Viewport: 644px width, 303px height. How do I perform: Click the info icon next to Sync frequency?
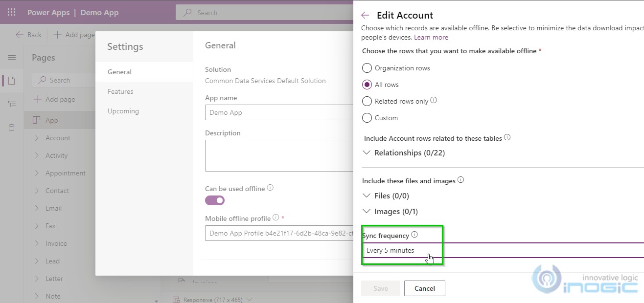click(414, 235)
